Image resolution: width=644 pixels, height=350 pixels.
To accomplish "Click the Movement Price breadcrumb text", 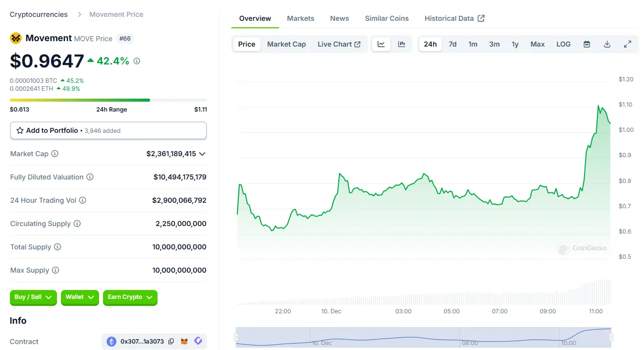I will (x=116, y=14).
